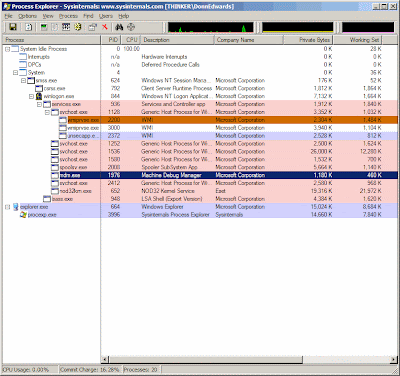400x376 pixels.
Task: Select the lsass.exe process name
Action: [x=62, y=199]
